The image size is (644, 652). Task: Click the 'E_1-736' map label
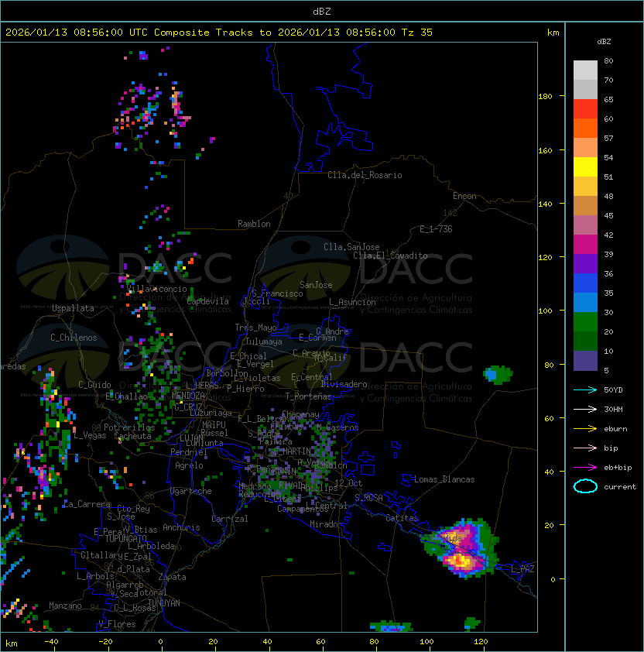(436, 229)
